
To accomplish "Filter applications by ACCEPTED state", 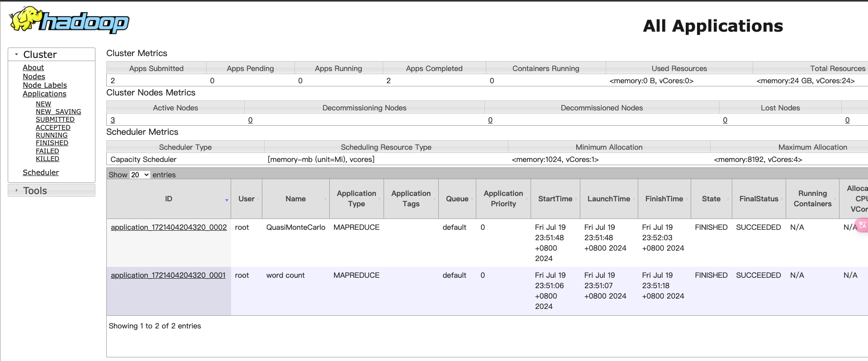I will (53, 128).
